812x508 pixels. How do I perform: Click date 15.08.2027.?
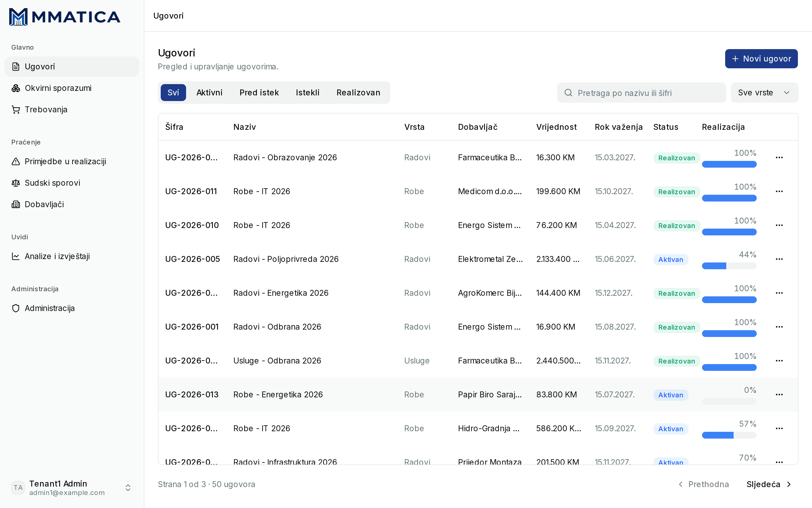615,327
